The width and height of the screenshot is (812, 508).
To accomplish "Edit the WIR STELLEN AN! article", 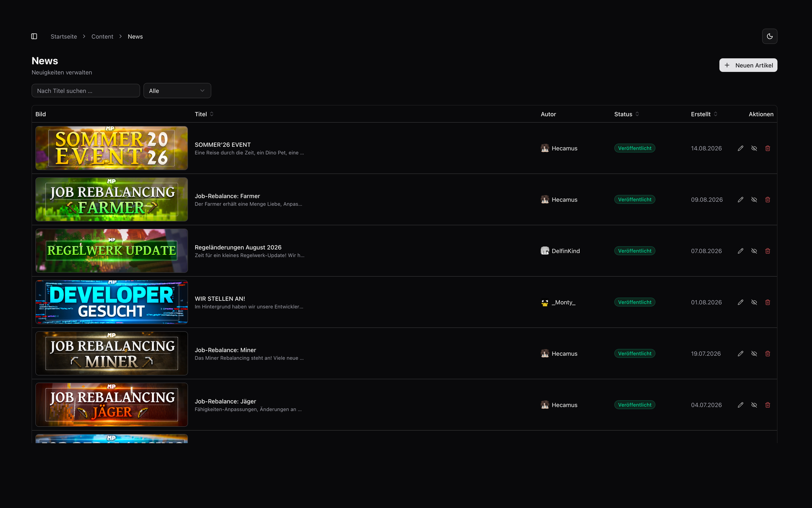I will coord(740,303).
